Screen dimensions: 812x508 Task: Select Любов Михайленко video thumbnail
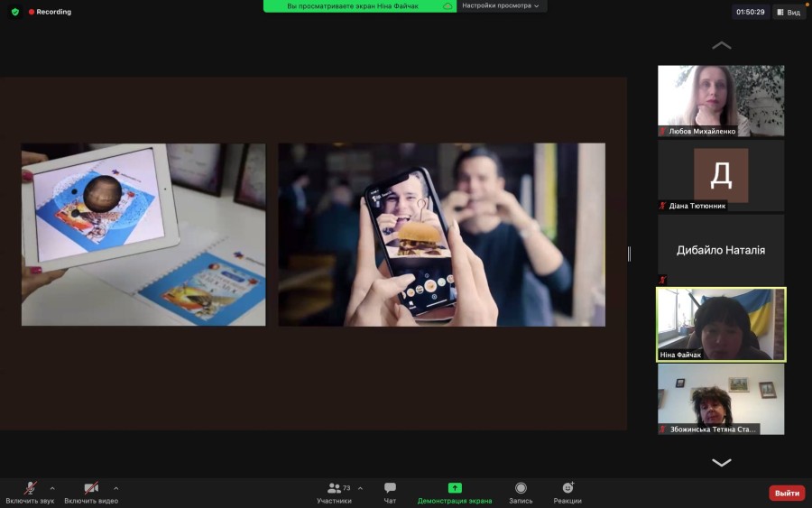(x=721, y=100)
